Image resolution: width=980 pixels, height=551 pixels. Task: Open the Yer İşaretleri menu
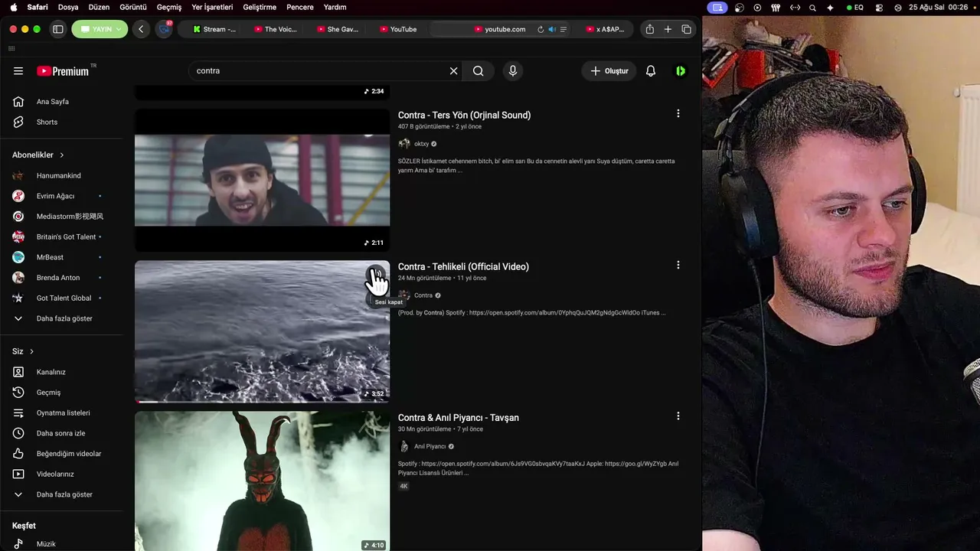pos(212,7)
